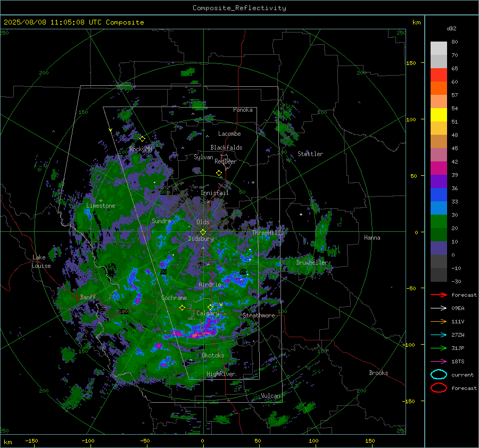479x448 pixels.
Task: Click the red forecast arrow in the legend
Action: pos(439,295)
